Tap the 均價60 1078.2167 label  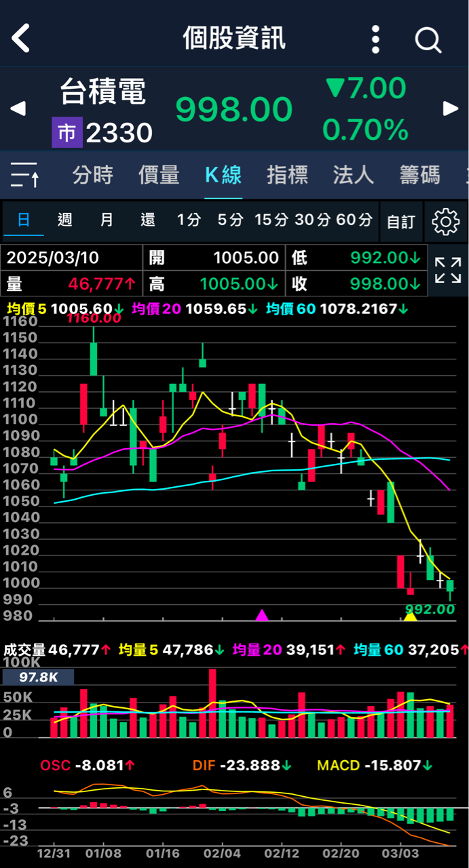point(337,309)
